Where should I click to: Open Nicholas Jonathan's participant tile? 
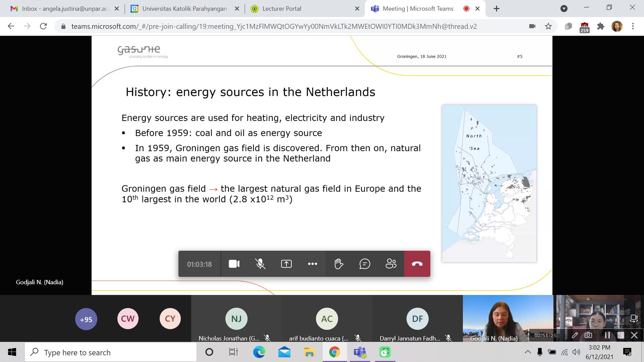[236, 319]
